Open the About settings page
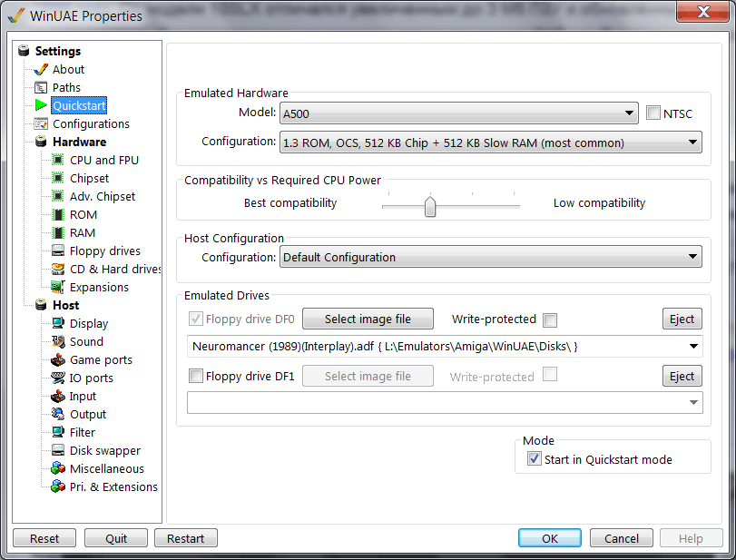Screen dimensions: 736x560 tap(69, 70)
